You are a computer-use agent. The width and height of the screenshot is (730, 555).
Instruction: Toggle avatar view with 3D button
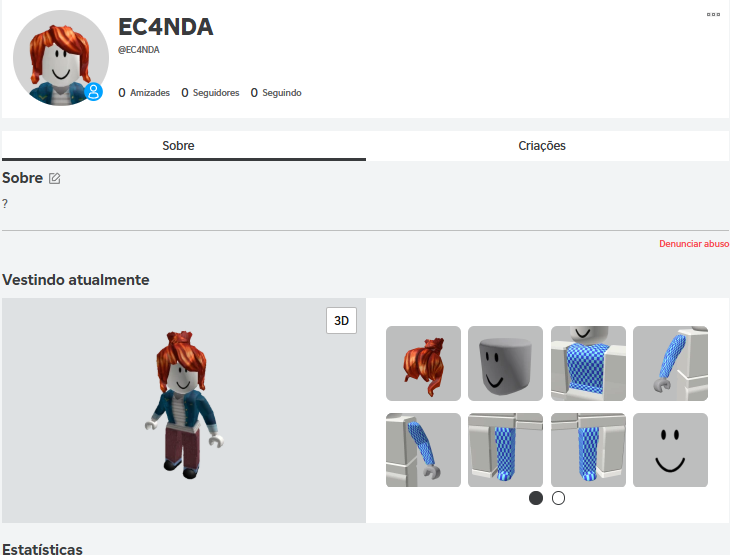(x=341, y=320)
